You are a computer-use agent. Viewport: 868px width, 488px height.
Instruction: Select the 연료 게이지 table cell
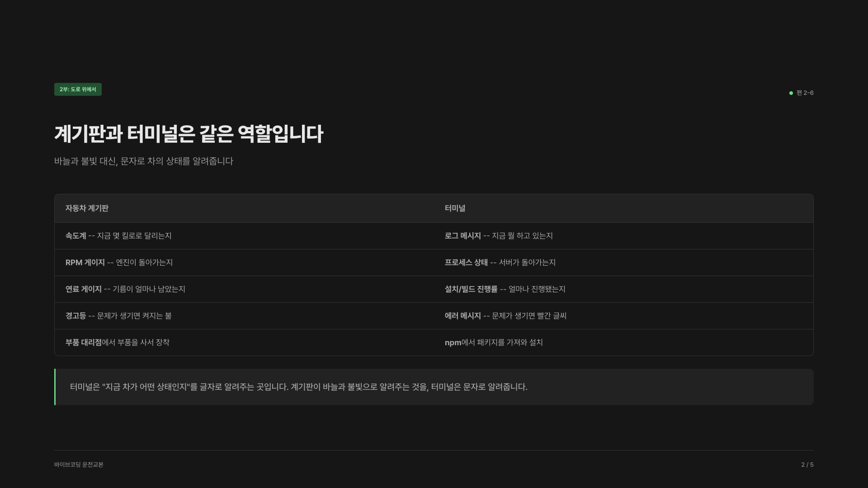coord(125,289)
